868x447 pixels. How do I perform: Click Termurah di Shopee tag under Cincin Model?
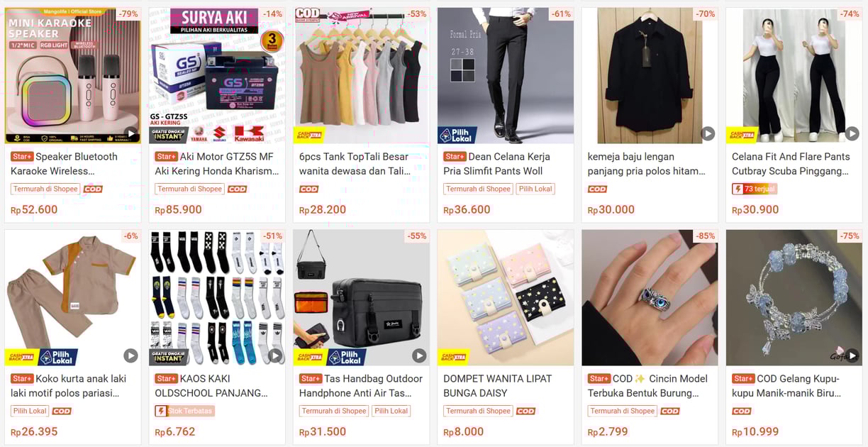click(x=622, y=411)
